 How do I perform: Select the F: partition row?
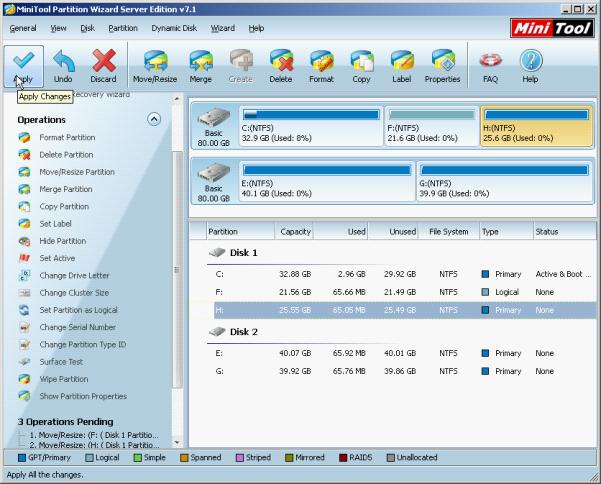(405, 292)
